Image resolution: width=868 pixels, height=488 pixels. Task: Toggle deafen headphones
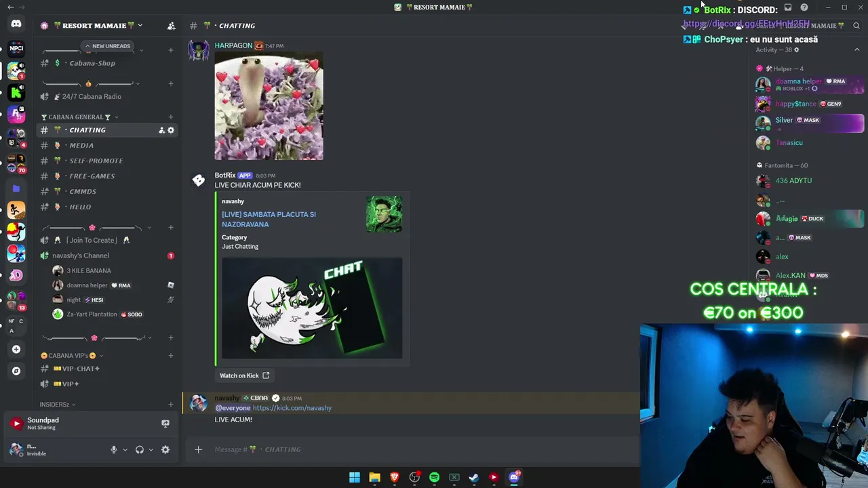coord(140,449)
